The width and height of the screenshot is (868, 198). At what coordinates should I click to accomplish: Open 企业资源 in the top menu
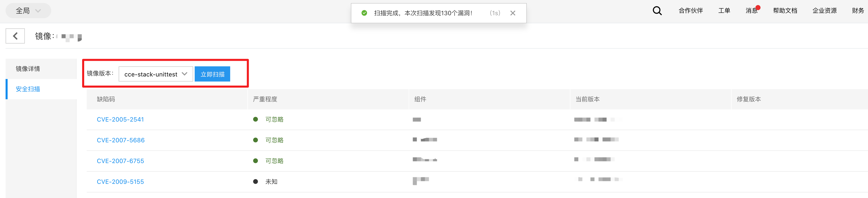pos(824,11)
